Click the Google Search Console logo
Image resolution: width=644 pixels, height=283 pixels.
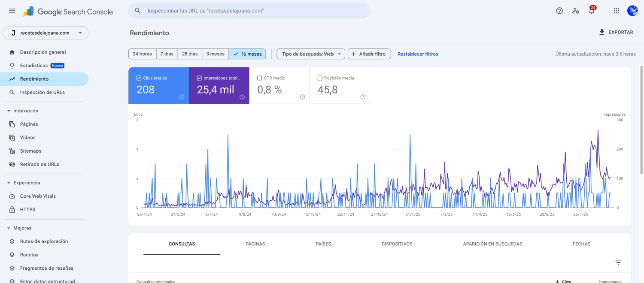[68, 12]
